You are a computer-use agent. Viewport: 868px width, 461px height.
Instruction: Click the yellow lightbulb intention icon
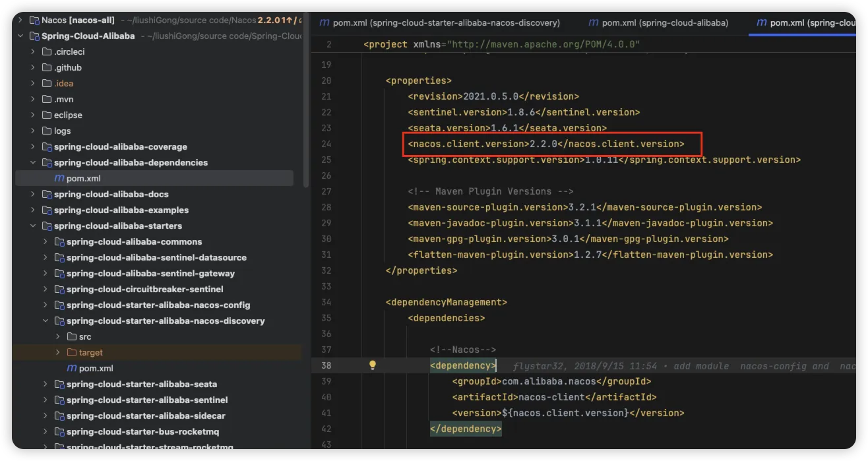(372, 365)
